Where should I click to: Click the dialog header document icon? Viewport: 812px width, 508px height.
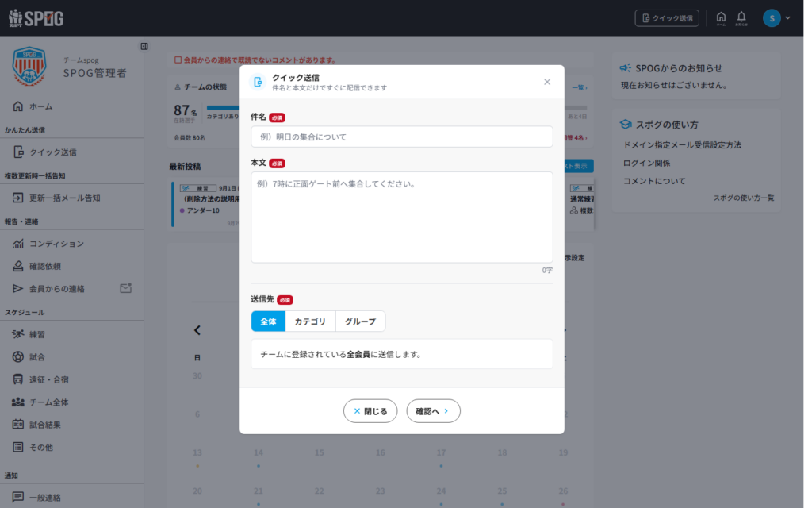(x=258, y=82)
